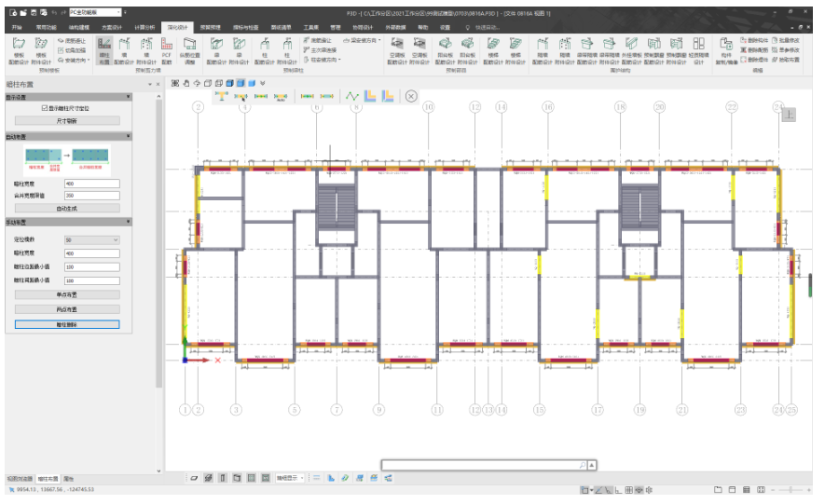Click the 自动生成 button
This screenshot has width=825, height=504.
click(x=67, y=209)
